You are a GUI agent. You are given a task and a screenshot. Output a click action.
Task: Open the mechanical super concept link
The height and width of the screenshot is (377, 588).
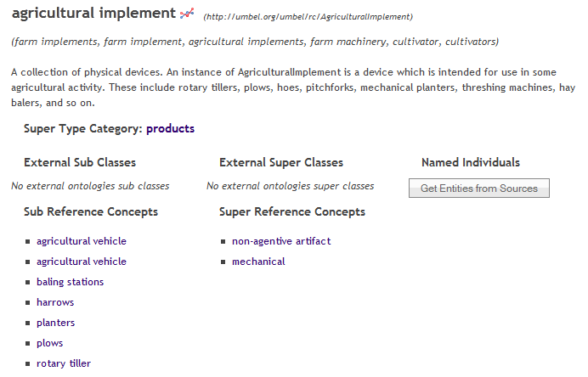(258, 262)
